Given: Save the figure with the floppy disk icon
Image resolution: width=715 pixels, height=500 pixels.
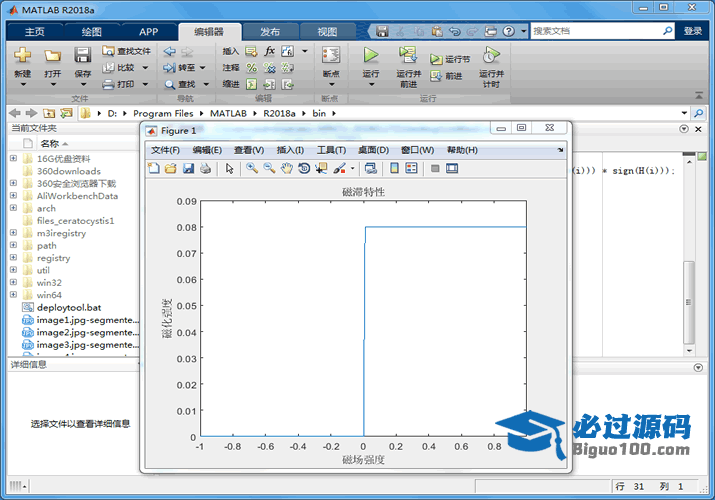Looking at the screenshot, I should [188, 168].
